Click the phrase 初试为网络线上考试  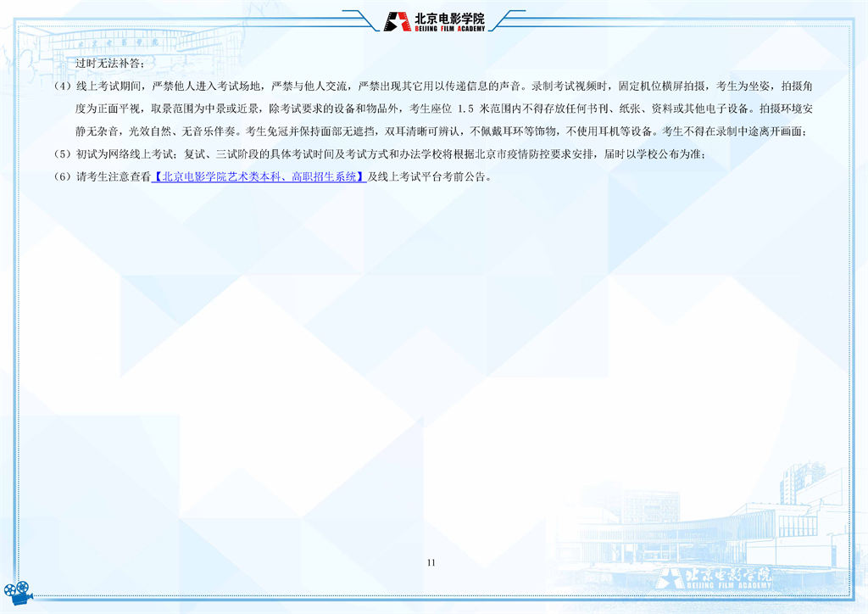(x=127, y=154)
